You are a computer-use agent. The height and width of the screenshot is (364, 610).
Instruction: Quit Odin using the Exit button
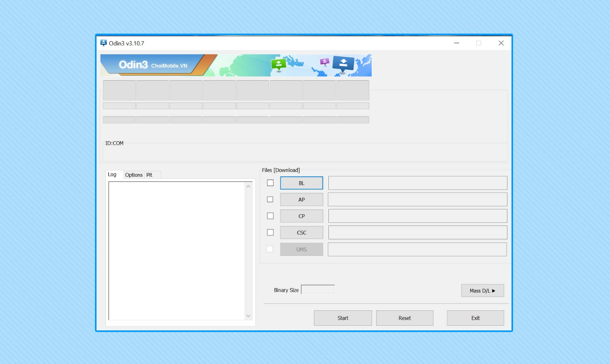(475, 318)
